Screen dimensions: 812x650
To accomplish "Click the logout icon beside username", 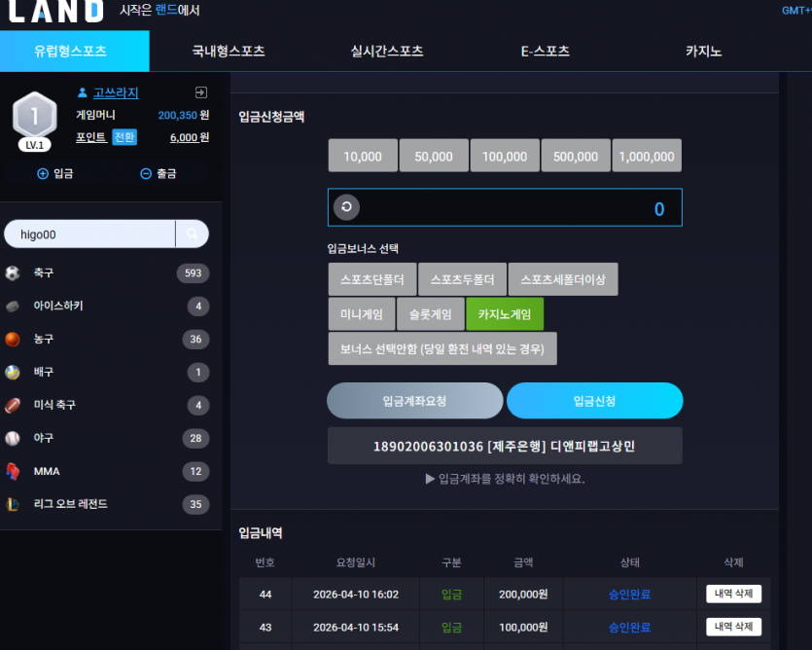I will point(201,92).
